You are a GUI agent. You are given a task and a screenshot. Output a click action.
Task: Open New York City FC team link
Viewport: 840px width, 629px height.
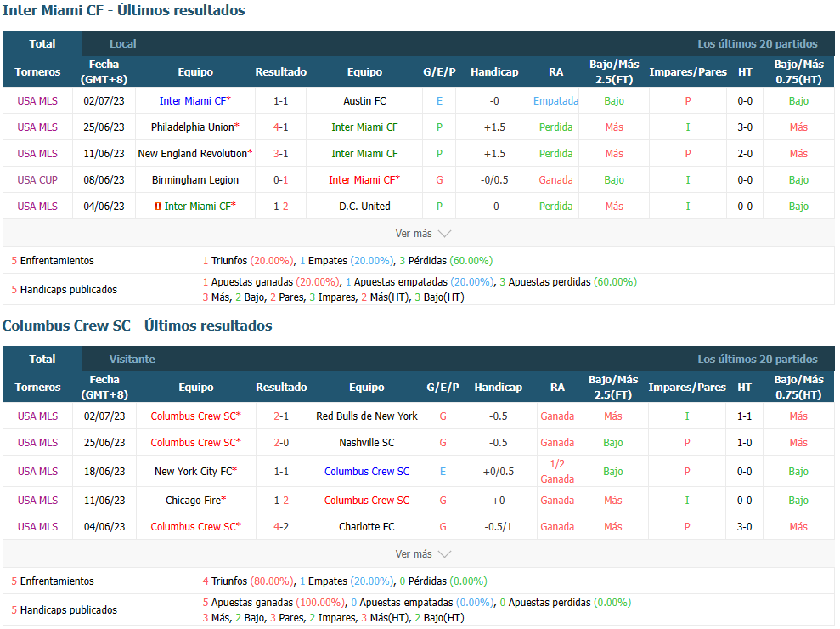click(195, 472)
